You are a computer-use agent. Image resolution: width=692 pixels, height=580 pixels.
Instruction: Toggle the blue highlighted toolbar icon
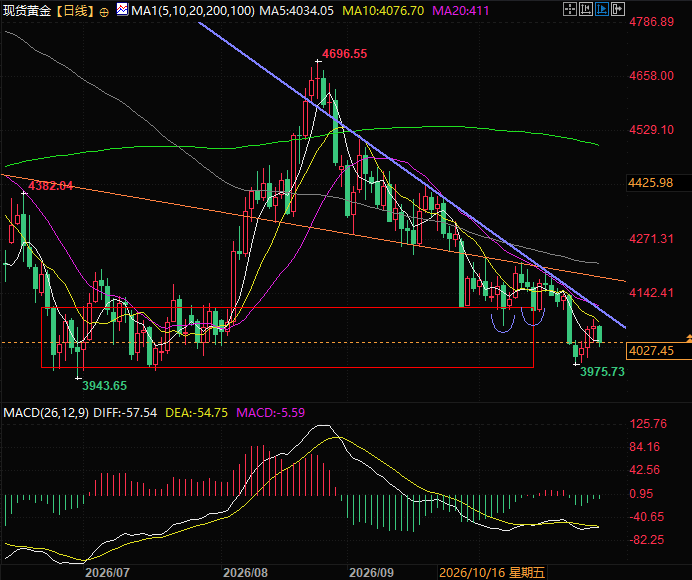(x=602, y=9)
